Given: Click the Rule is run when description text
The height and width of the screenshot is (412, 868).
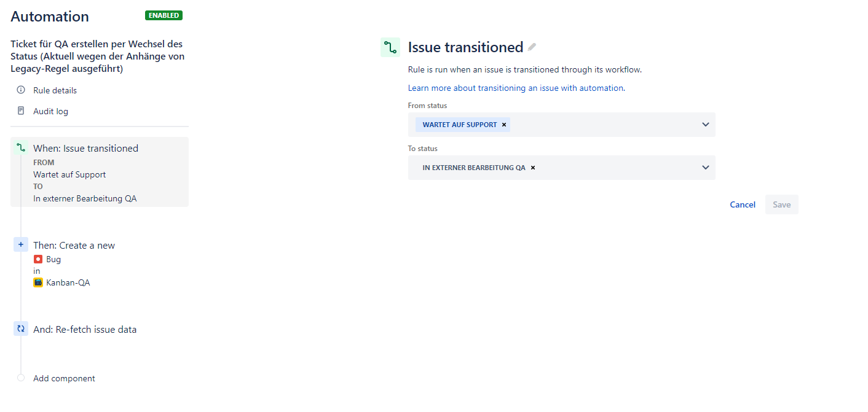Looking at the screenshot, I should [525, 69].
